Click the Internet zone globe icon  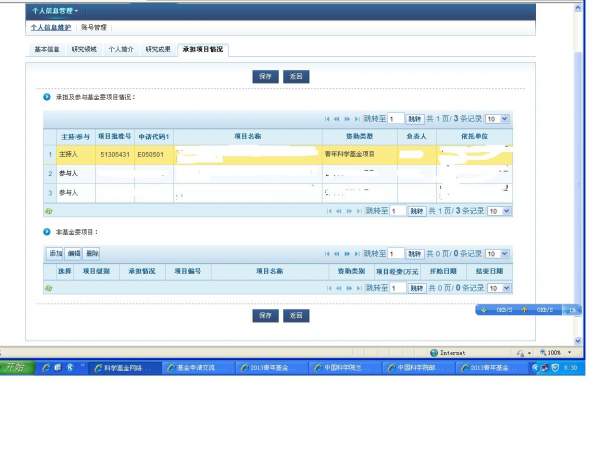tap(434, 353)
